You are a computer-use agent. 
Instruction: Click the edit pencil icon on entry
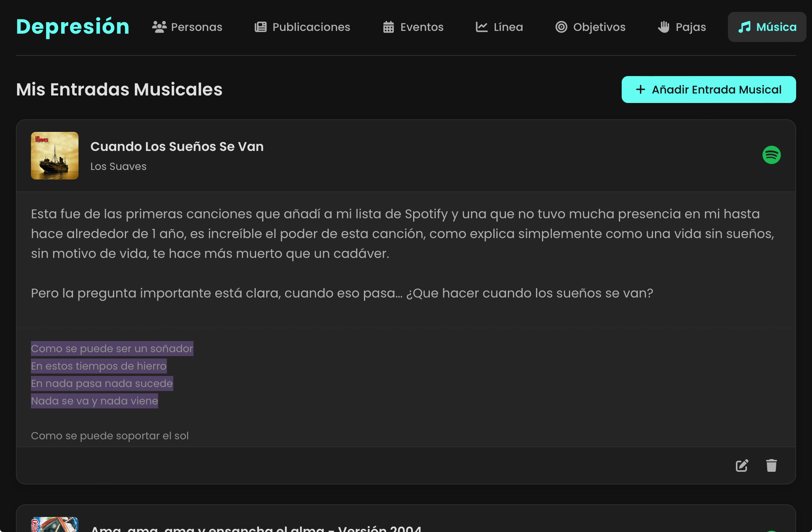742,465
